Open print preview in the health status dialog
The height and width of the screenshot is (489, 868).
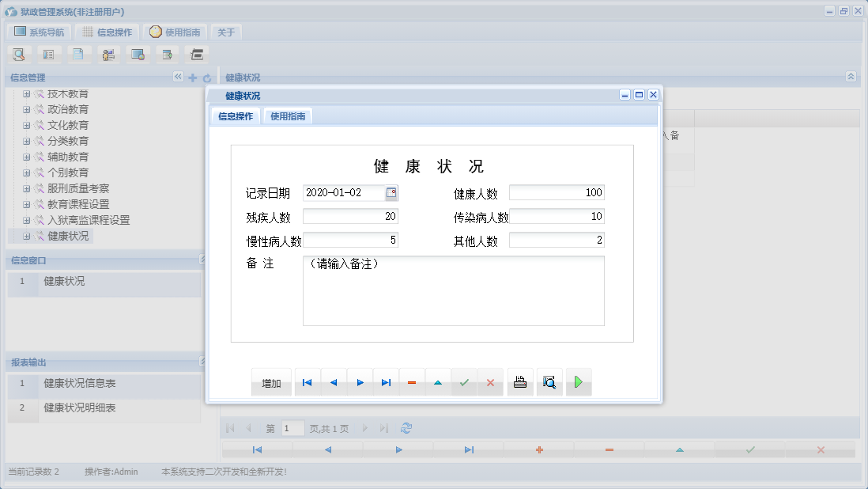point(549,381)
